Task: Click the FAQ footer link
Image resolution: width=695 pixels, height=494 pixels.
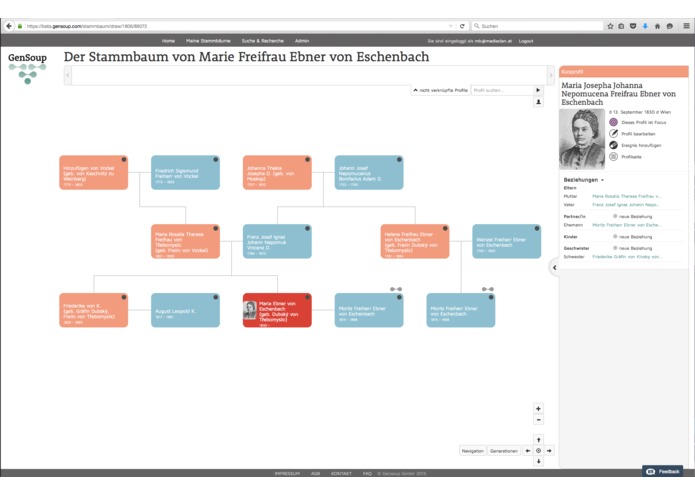Action: (x=367, y=474)
